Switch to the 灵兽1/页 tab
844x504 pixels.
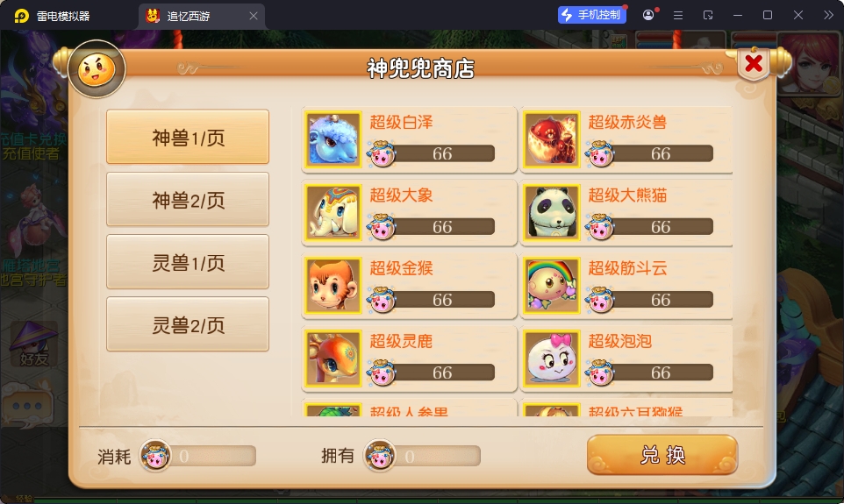(188, 262)
